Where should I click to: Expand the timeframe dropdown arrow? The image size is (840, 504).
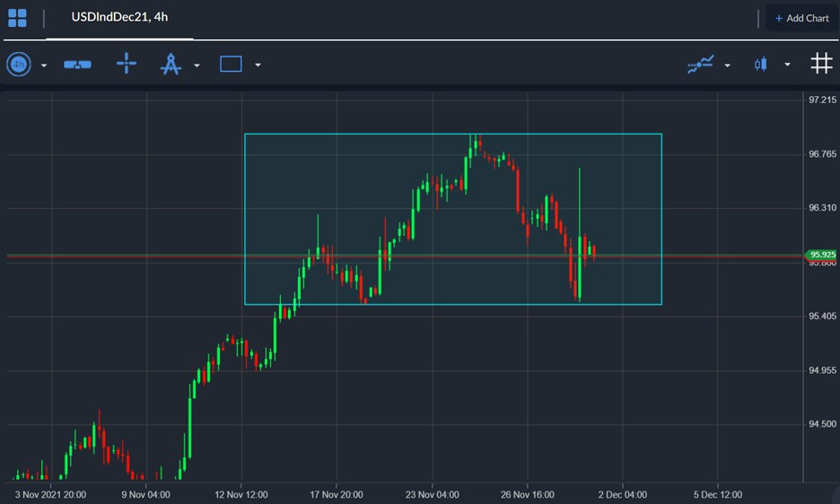[44, 65]
